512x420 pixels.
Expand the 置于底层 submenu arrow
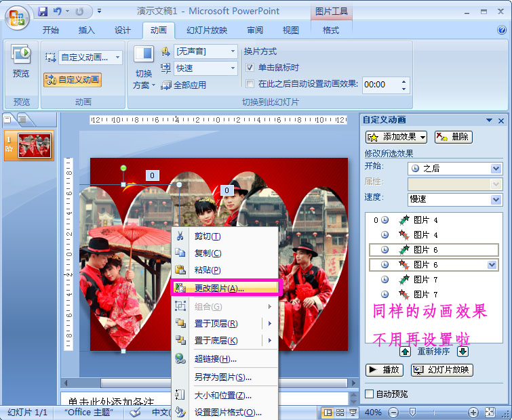click(270, 341)
